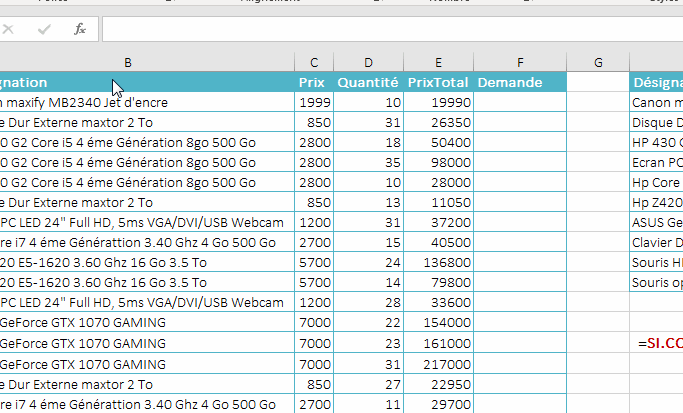Select quantity cell 11
This screenshot has width=683, height=413.
pos(369,404)
